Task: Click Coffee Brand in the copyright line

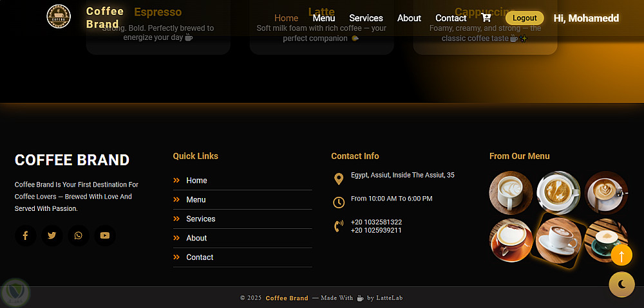Action: (287, 298)
